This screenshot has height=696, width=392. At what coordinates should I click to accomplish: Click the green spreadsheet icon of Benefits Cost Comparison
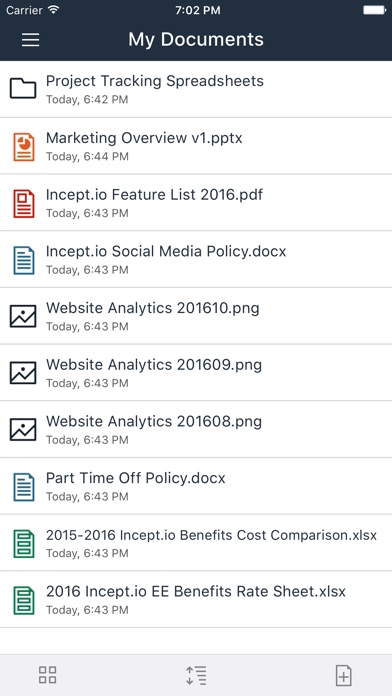[x=24, y=544]
